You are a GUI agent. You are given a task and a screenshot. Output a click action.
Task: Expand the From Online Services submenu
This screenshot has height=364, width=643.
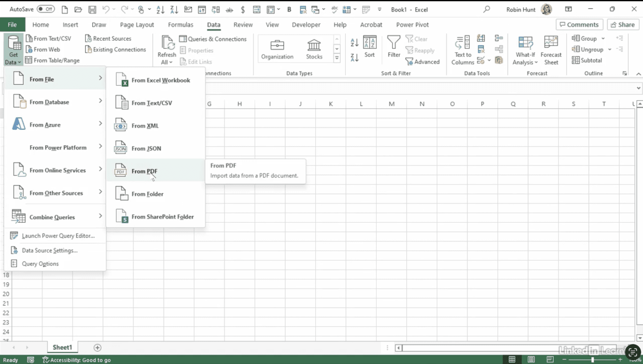(55, 170)
